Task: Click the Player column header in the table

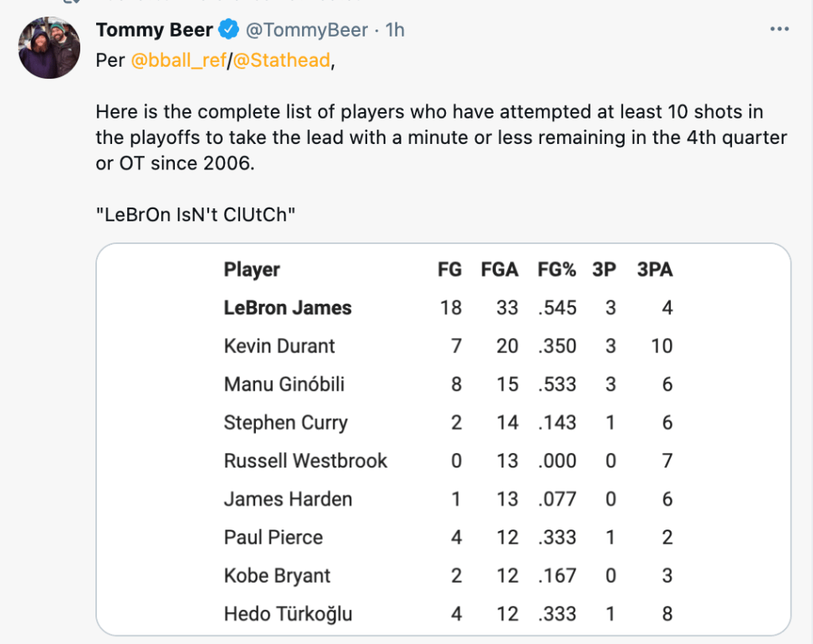Action: pos(252,270)
